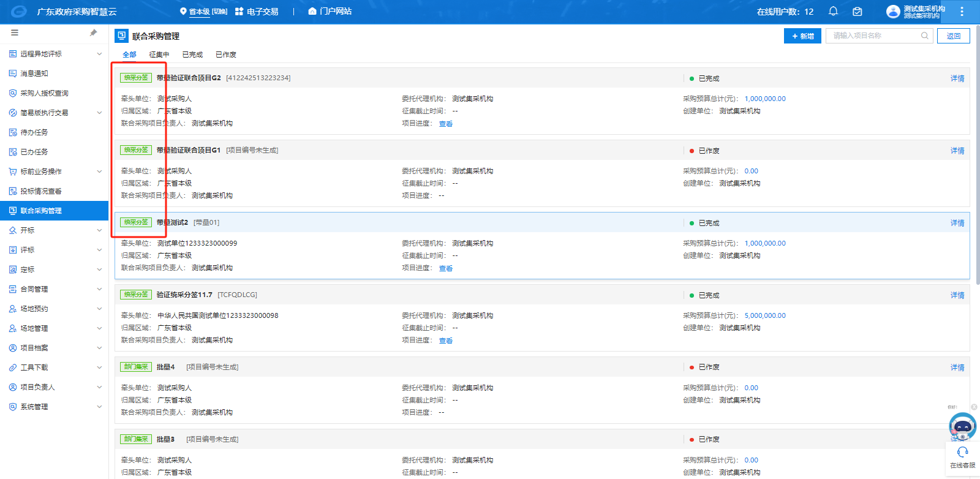Open 项目负责人 sidebar item
980x479 pixels.
coord(55,387)
